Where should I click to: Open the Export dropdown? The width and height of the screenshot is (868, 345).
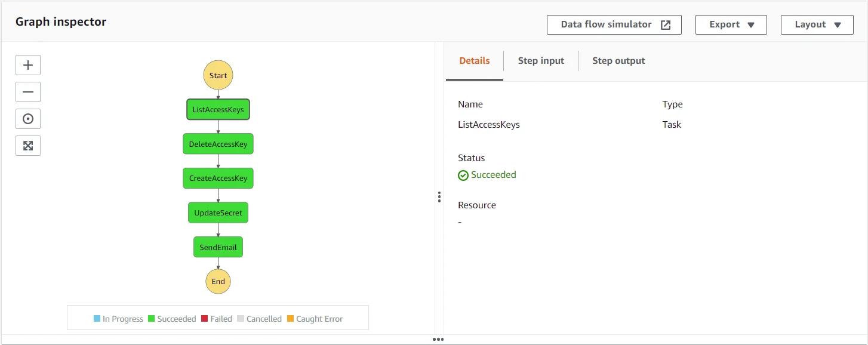[731, 24]
